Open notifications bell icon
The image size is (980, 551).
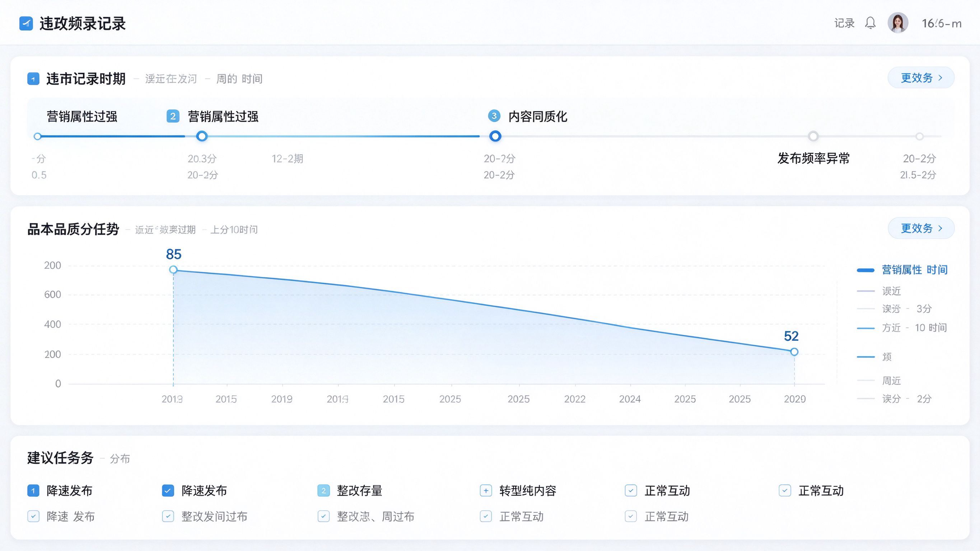pyautogui.click(x=870, y=23)
